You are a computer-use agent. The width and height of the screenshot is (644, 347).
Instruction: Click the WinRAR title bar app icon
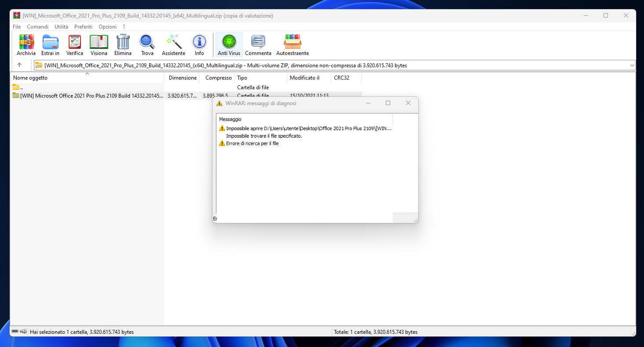click(17, 15)
